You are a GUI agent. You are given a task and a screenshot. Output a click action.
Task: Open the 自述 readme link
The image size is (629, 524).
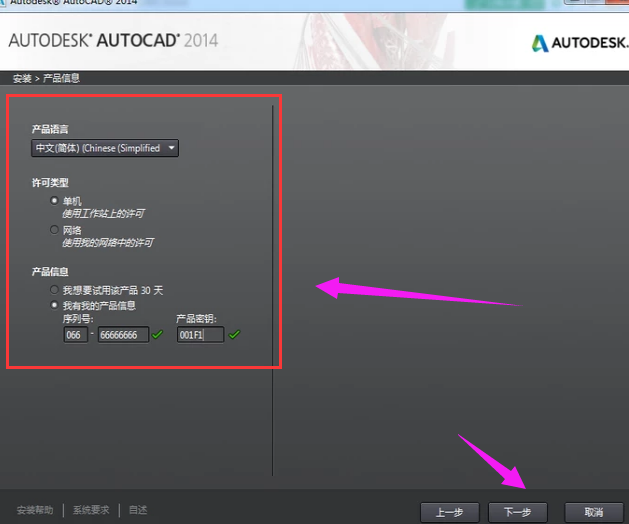point(138,510)
